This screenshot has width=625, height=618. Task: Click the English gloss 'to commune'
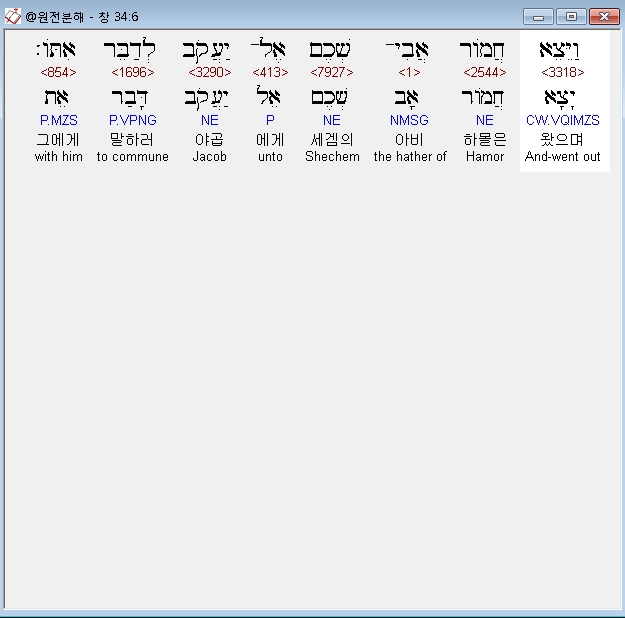click(x=132, y=156)
